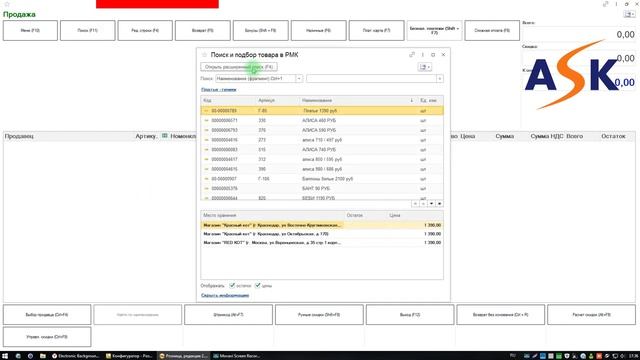Click the Сумма НДС column header

547,136
